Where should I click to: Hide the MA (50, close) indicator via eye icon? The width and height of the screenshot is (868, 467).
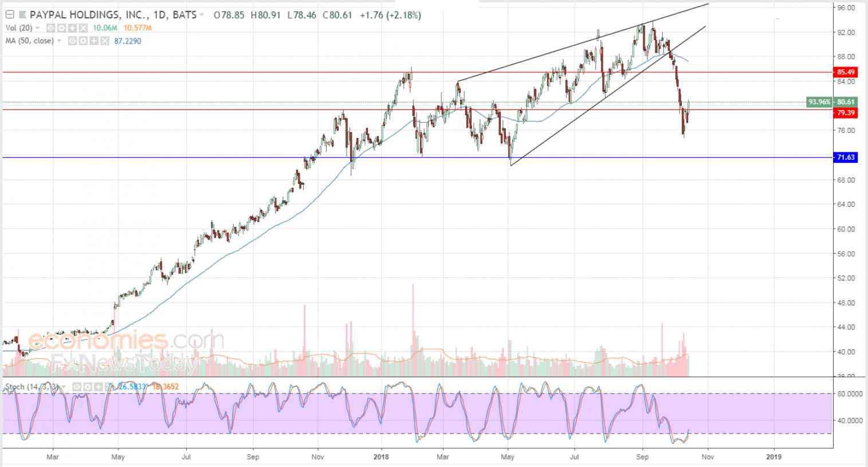(x=72, y=41)
